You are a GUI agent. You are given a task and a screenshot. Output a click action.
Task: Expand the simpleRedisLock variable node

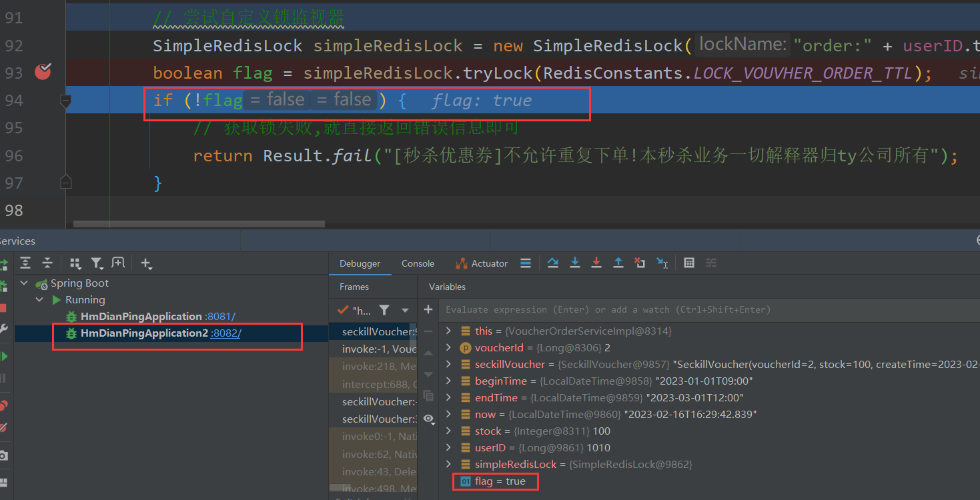click(448, 464)
